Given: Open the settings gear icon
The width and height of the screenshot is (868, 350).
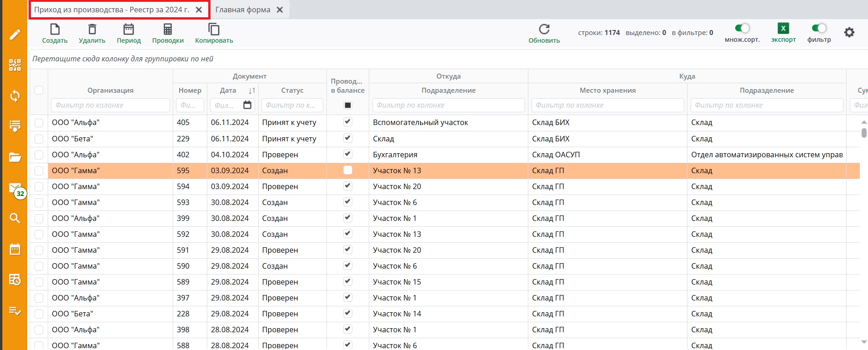Looking at the screenshot, I should (x=849, y=32).
